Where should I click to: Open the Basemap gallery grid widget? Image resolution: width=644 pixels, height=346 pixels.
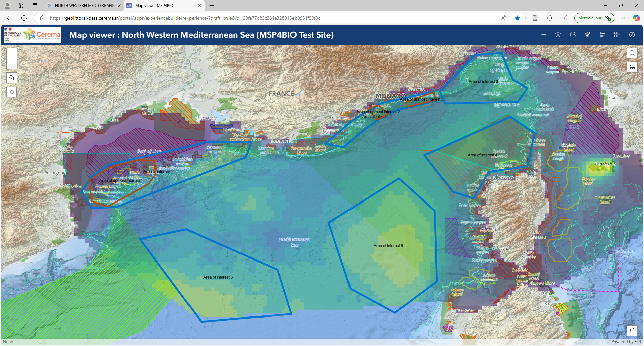point(617,35)
